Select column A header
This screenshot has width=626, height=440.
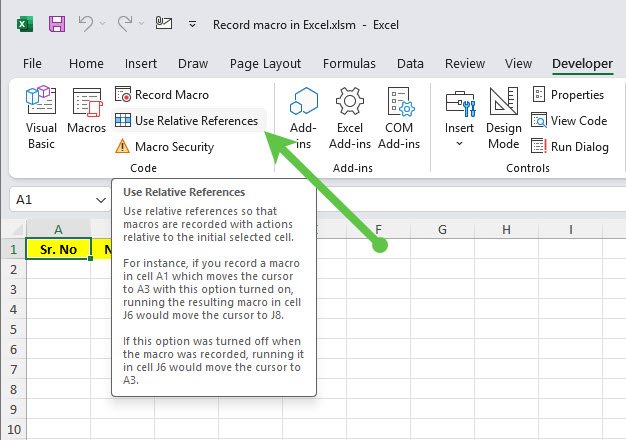(58, 230)
